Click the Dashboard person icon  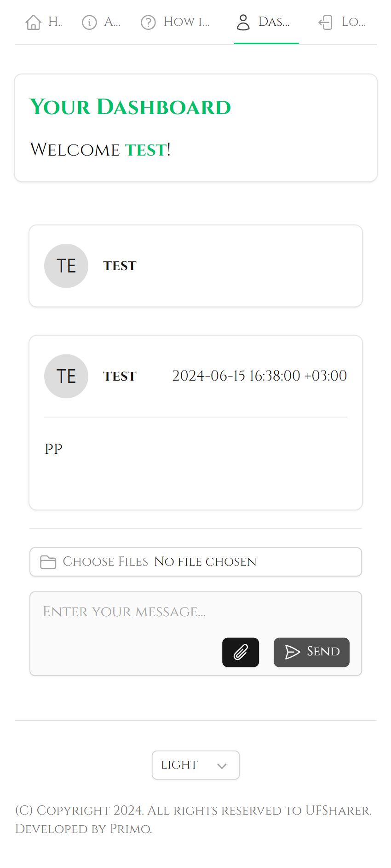point(243,22)
